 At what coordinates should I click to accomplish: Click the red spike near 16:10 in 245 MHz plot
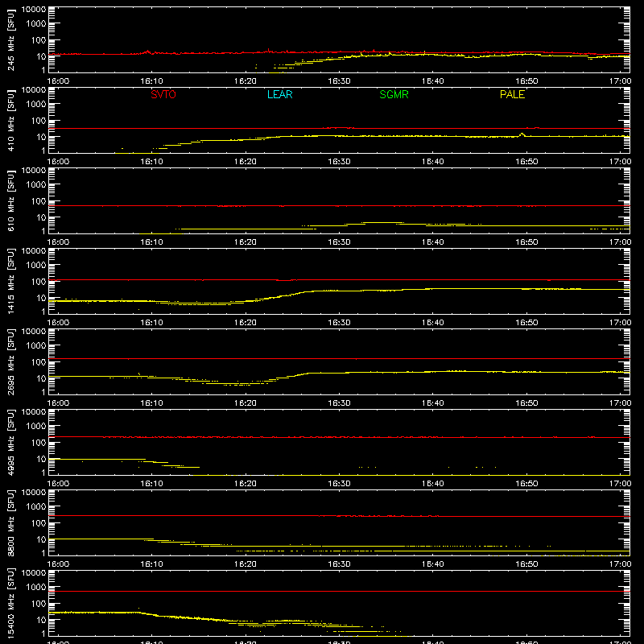148,52
